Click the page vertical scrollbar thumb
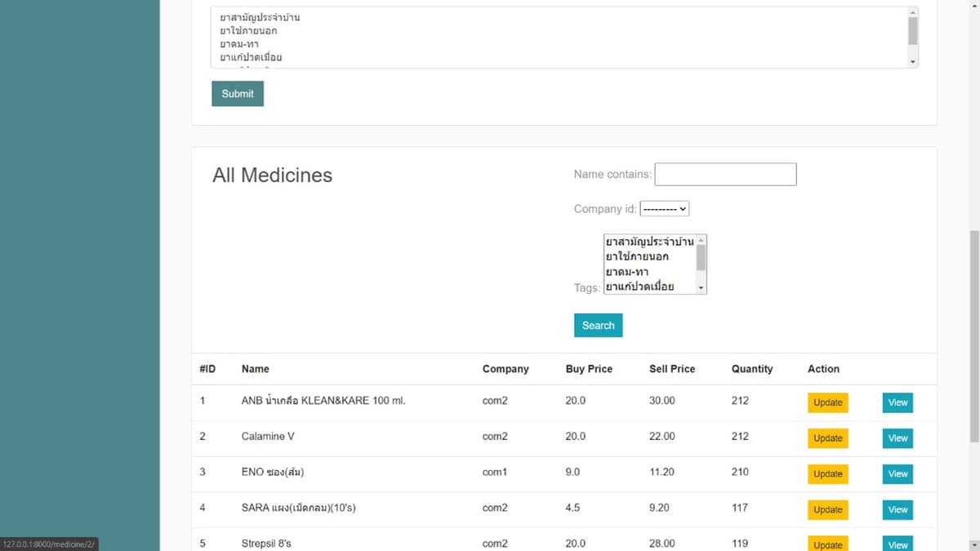Viewport: 980px width, 551px height. [x=973, y=336]
